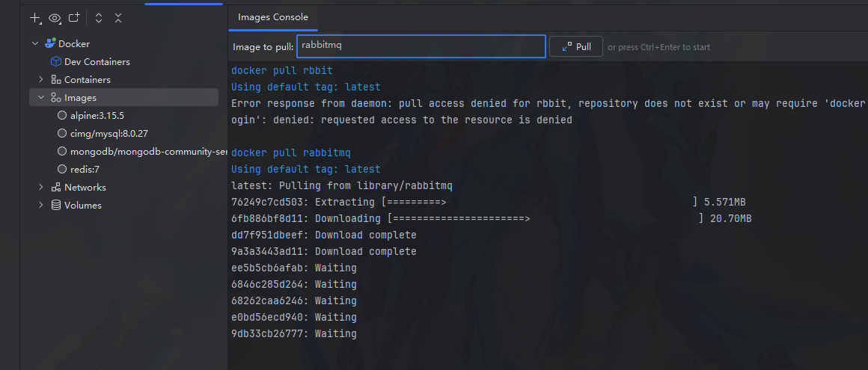The image size is (868, 370).
Task: Click the e0bd56ecd940 Waiting line
Action: coord(294,318)
